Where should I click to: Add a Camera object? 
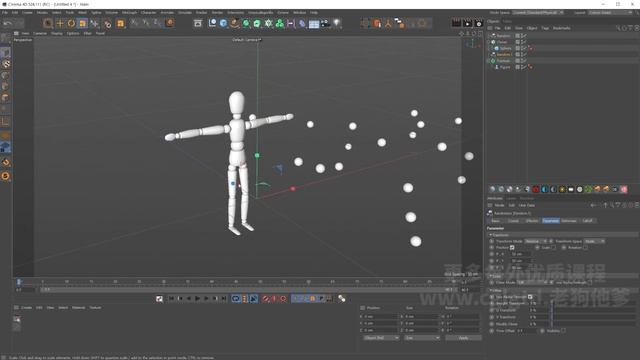[325, 23]
